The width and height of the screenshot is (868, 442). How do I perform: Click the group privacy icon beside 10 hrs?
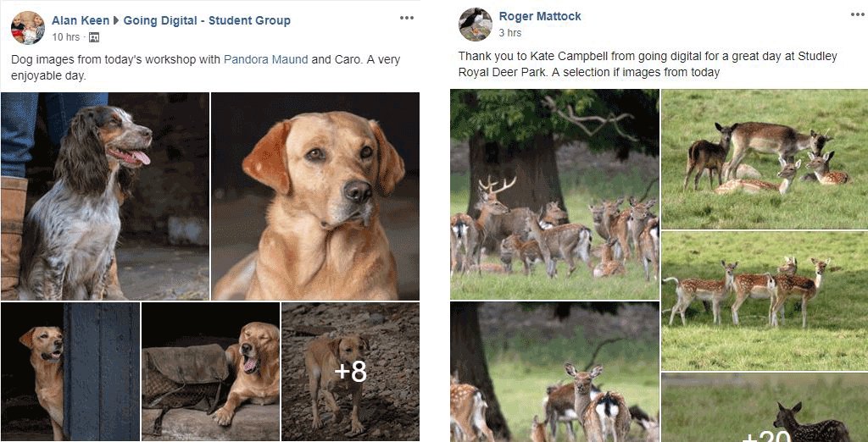click(x=94, y=37)
